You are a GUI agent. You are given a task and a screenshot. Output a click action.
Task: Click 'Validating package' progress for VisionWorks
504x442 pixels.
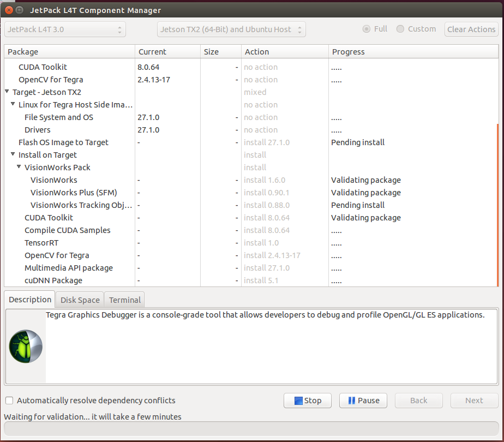pos(366,180)
